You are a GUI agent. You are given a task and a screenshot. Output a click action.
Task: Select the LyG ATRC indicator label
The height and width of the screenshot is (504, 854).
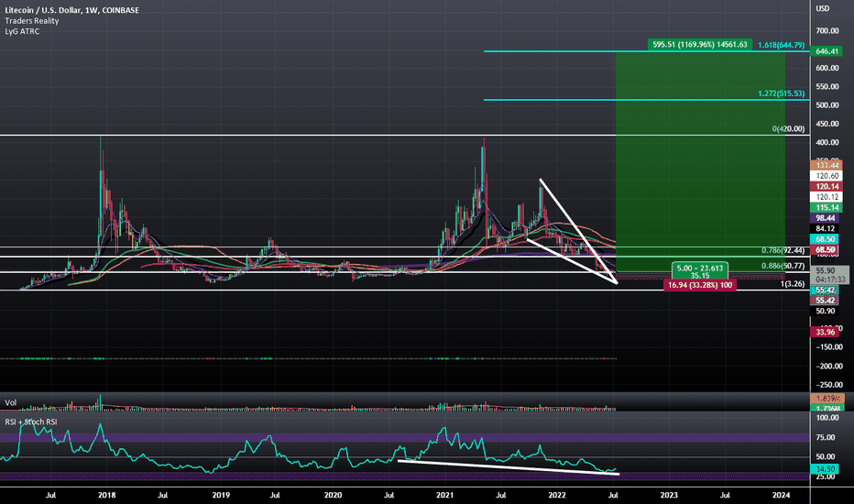coord(22,31)
